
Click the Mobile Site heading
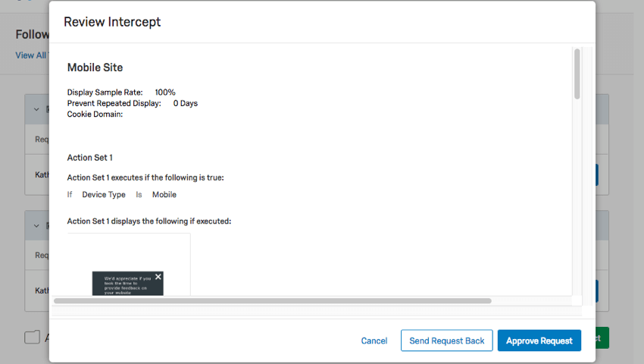(95, 67)
